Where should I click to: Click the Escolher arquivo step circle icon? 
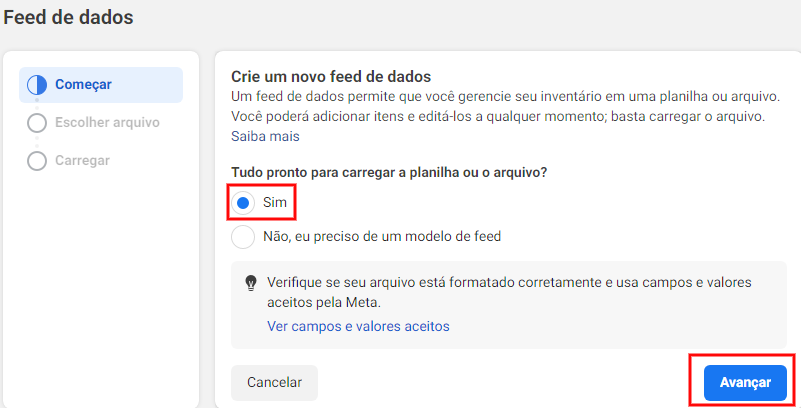37,123
